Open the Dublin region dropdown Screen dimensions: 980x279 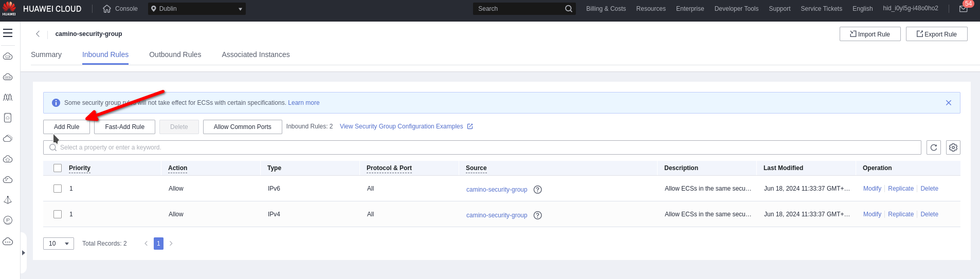click(x=196, y=9)
